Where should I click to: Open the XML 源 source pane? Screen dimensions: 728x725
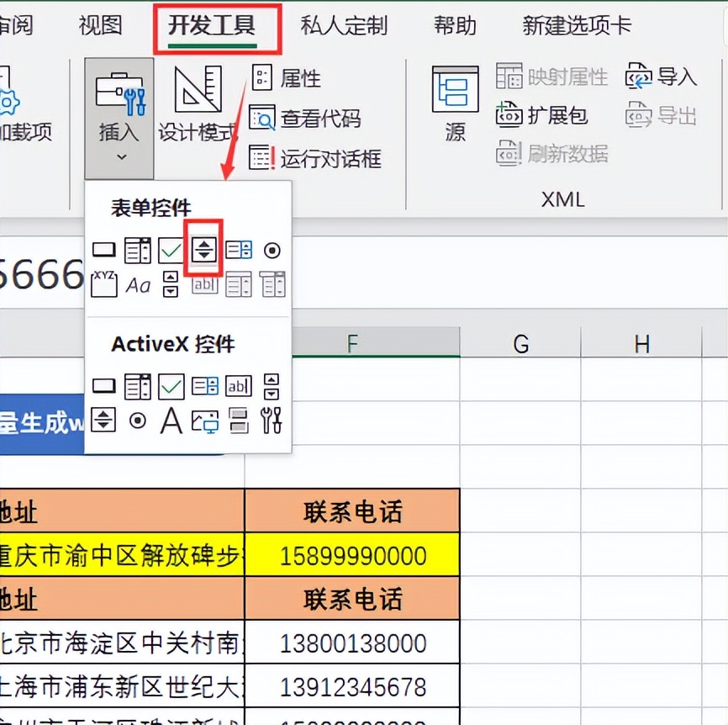455,104
